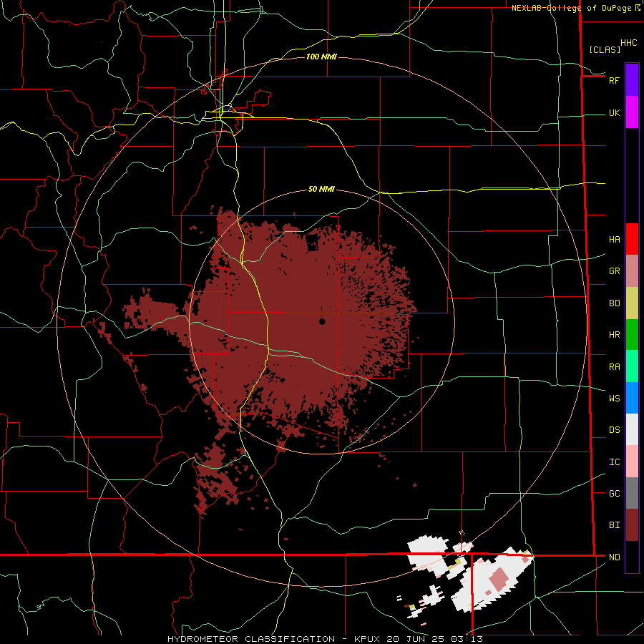Click the DS white legend swatch
644x644 pixels.
tap(632, 429)
